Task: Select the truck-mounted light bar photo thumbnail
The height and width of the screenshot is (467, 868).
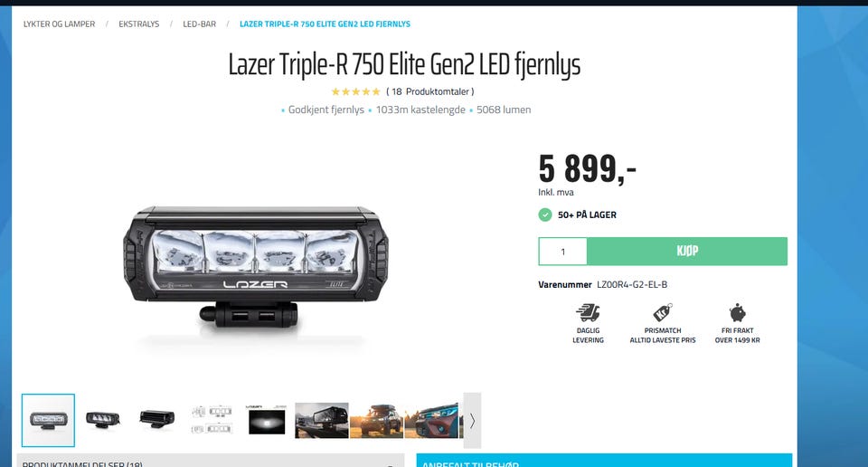Action: coord(322,421)
